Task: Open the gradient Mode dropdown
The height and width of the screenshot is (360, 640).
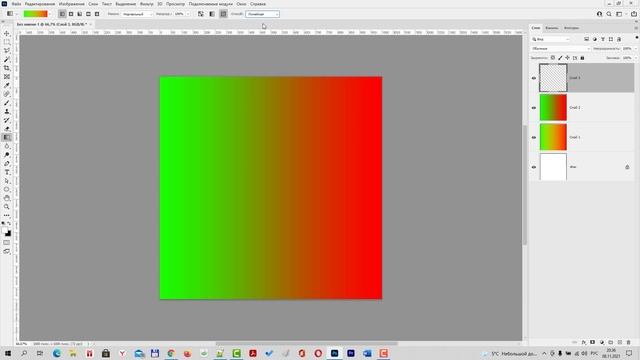Action: (x=137, y=14)
